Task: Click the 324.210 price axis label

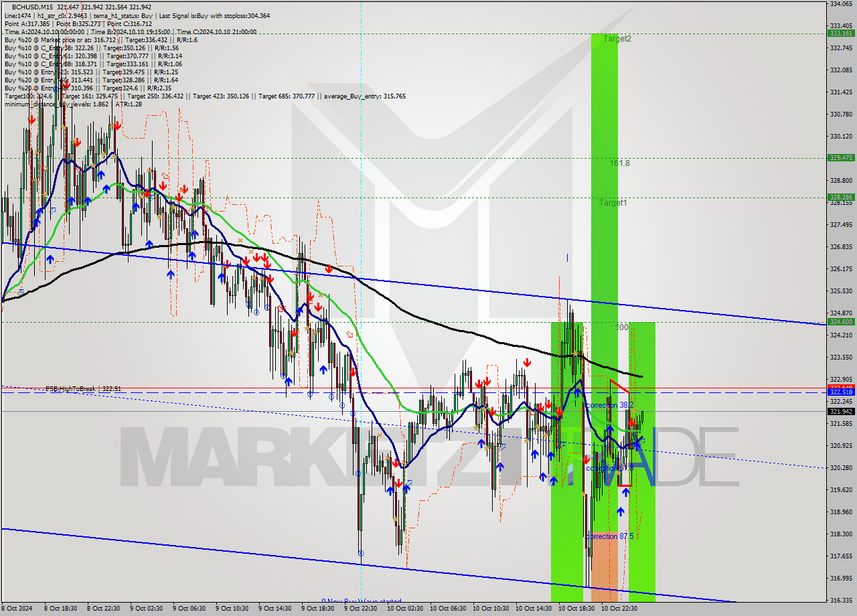Action: 841,335
